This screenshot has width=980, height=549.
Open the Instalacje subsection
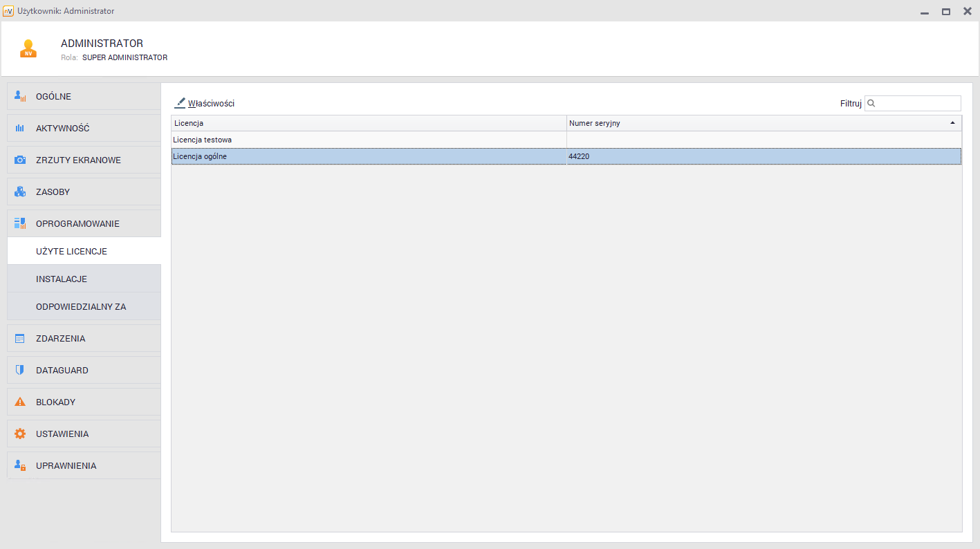62,279
